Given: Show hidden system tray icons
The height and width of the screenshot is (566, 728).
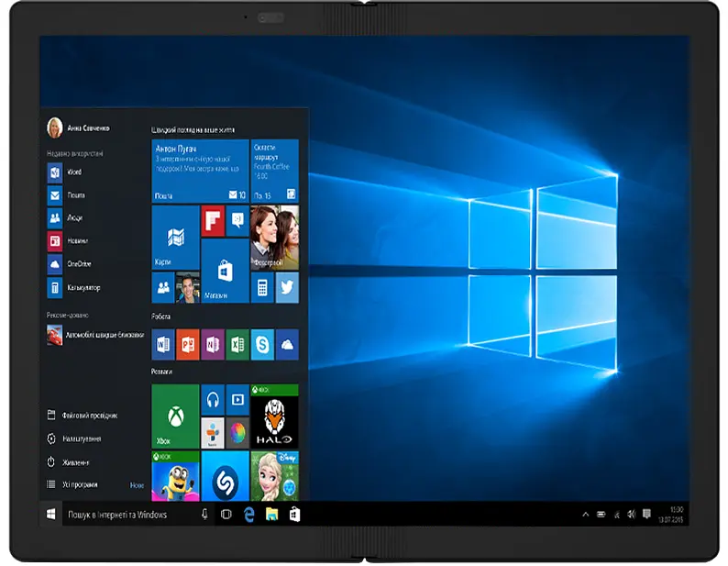Looking at the screenshot, I should [586, 514].
